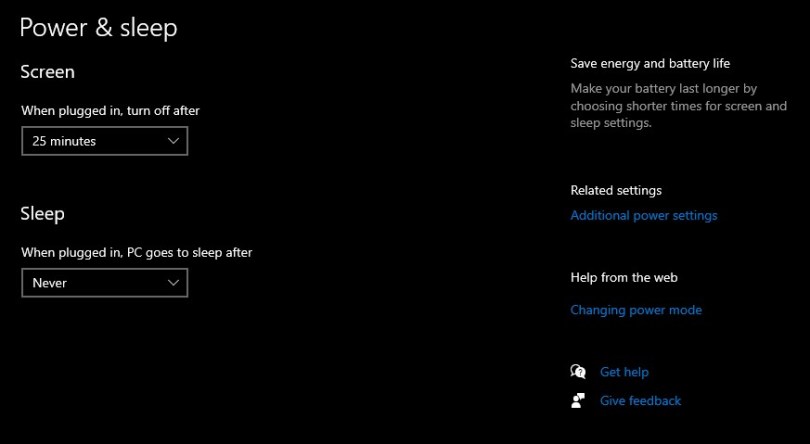810x444 pixels.
Task: Click the 'When plugged in, turn off after' label
Action: (117, 111)
